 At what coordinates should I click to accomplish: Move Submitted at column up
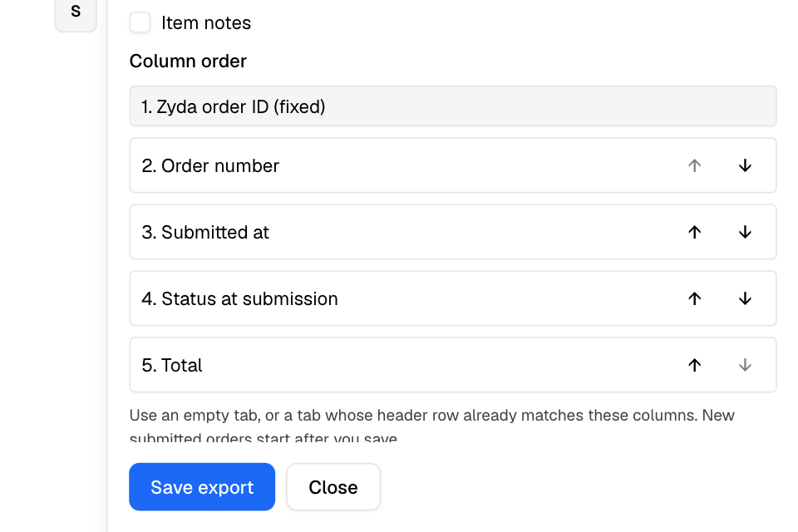pos(695,232)
